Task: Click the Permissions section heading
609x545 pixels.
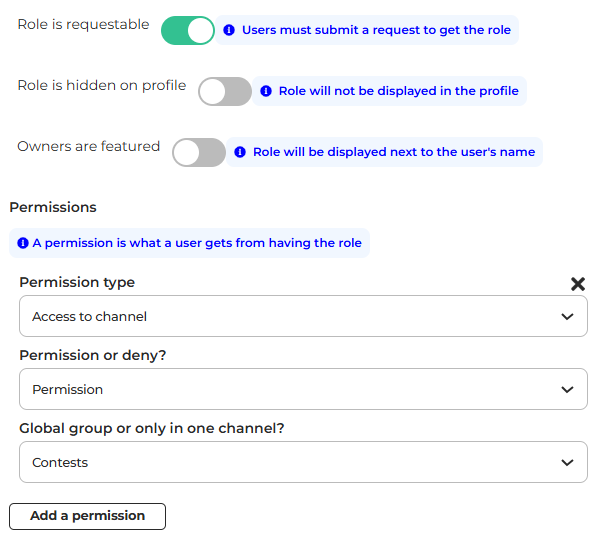Action: point(53,207)
